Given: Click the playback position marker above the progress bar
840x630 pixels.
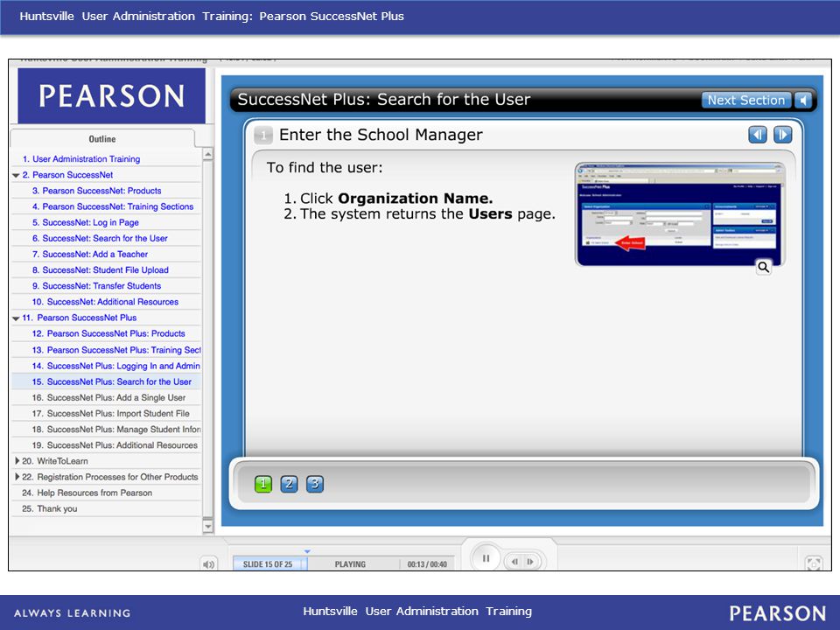Looking at the screenshot, I should [x=307, y=551].
